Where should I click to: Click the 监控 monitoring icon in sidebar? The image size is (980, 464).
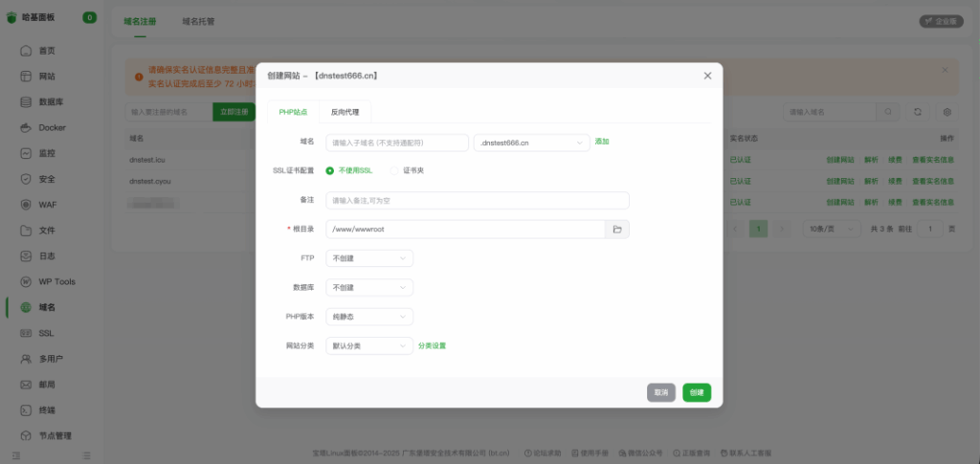tap(27, 153)
